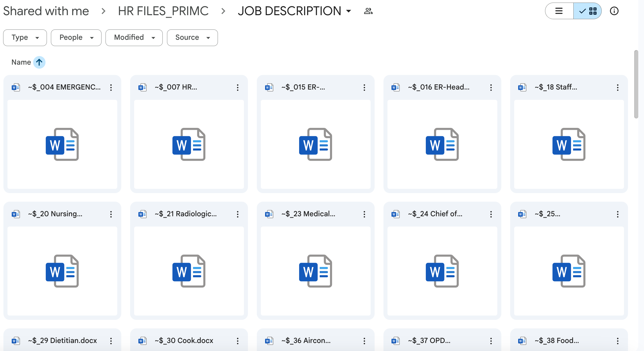Select ~$_23 Medical file thumbnail

[316, 271]
